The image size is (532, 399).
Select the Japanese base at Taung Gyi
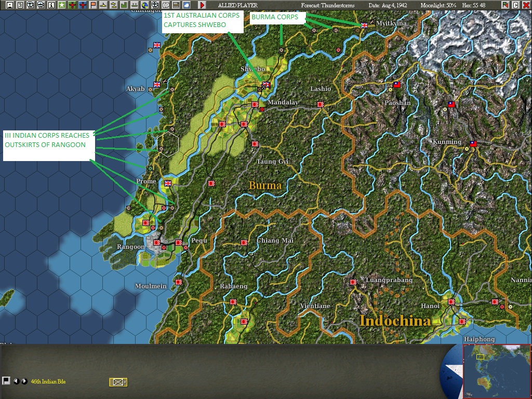255,144
